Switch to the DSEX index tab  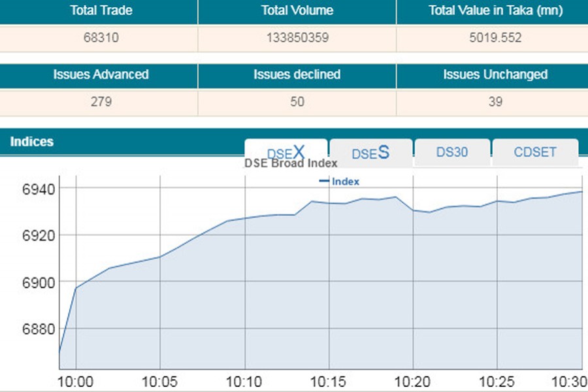click(286, 152)
